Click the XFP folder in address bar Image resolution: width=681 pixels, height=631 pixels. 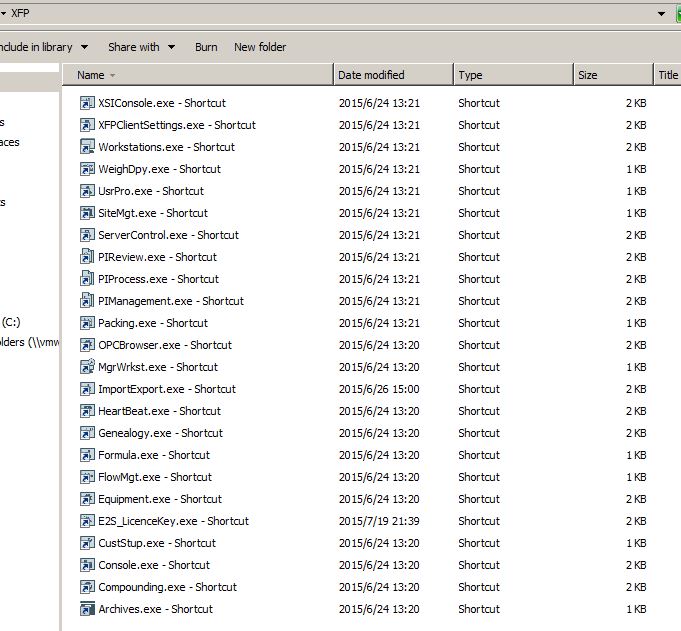pos(20,13)
